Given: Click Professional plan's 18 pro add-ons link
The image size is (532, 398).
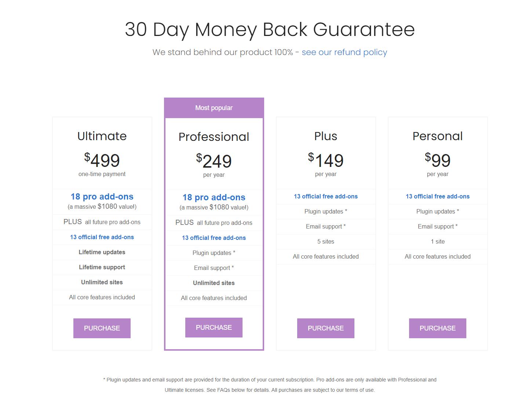Looking at the screenshot, I should pyautogui.click(x=214, y=197).
